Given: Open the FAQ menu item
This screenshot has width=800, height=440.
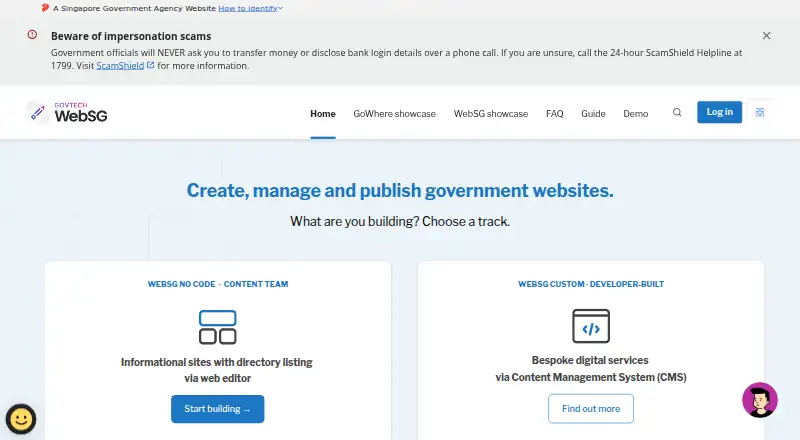Looking at the screenshot, I should 555,114.
